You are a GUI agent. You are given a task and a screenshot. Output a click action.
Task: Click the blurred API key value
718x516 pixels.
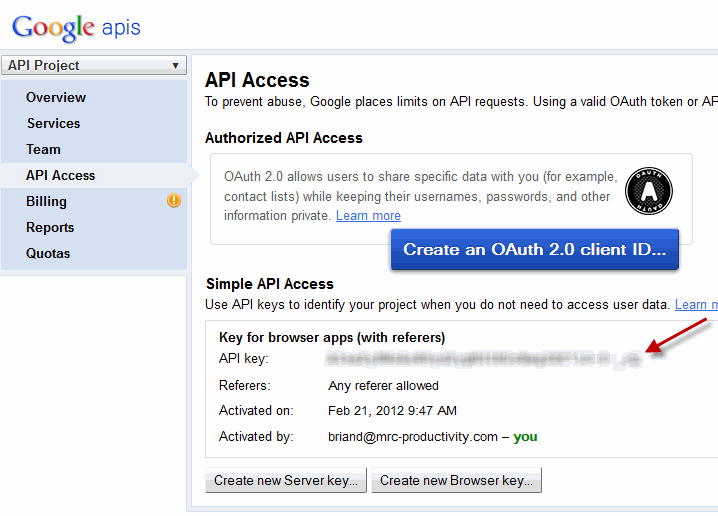click(484, 359)
